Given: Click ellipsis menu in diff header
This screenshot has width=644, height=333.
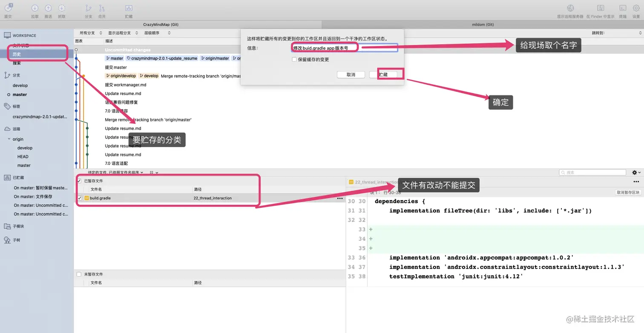Looking at the screenshot, I should point(636,182).
